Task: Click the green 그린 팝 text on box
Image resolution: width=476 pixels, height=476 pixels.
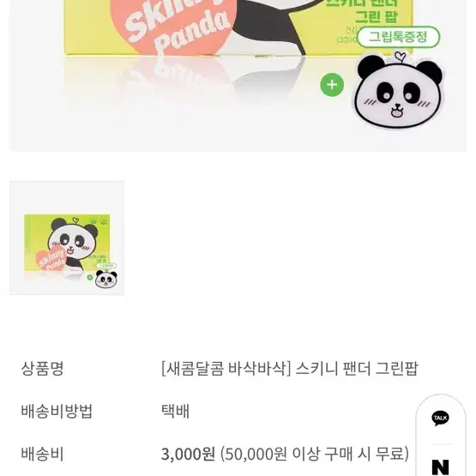Action: coord(376,16)
